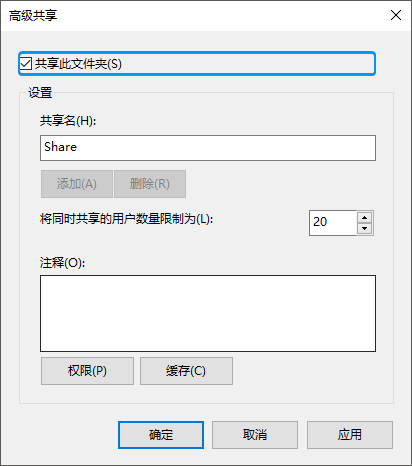
Task: Open the 缓存(C) caching settings button
Action: click(x=186, y=371)
